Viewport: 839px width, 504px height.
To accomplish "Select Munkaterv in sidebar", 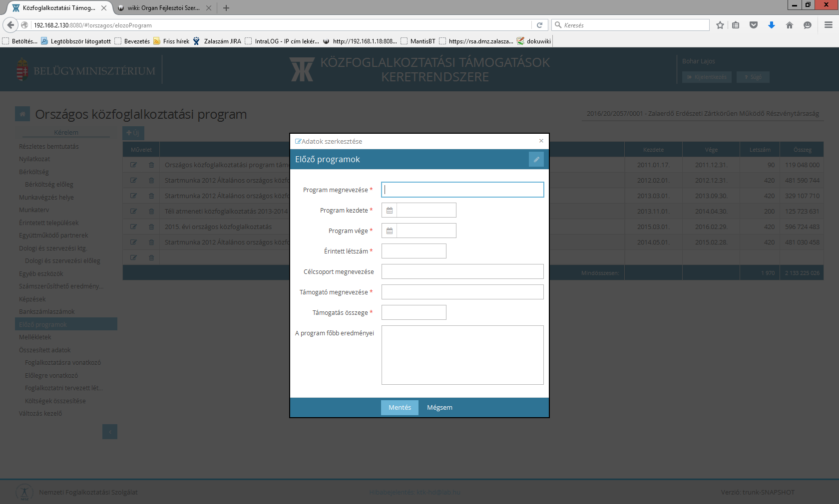I will click(x=34, y=210).
